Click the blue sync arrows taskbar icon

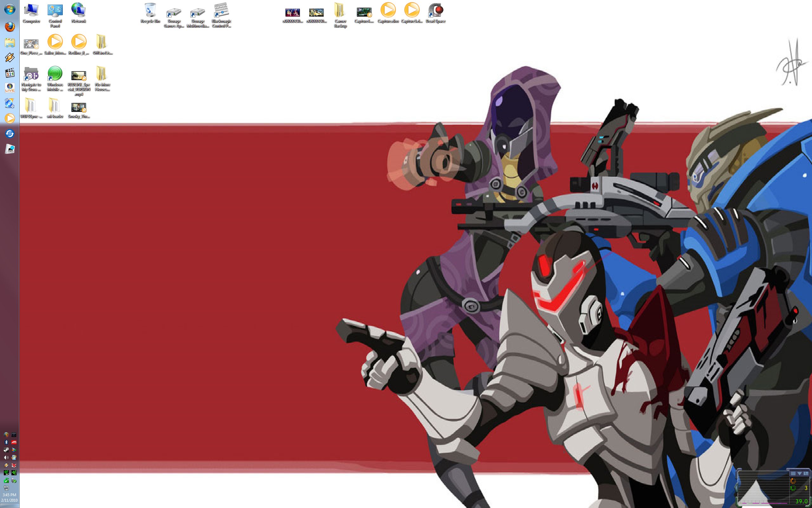point(10,134)
